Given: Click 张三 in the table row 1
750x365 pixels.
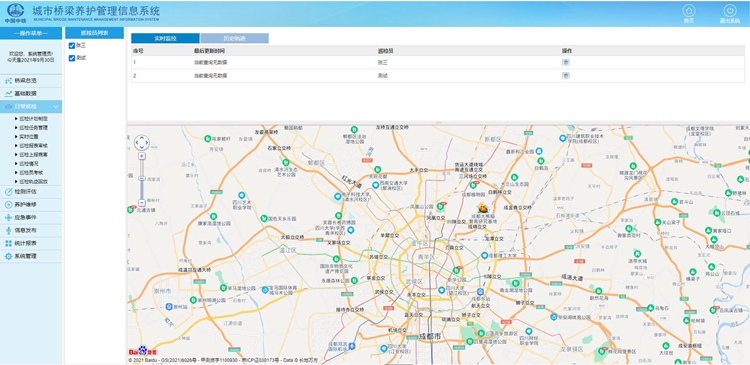Looking at the screenshot, I should coord(383,62).
